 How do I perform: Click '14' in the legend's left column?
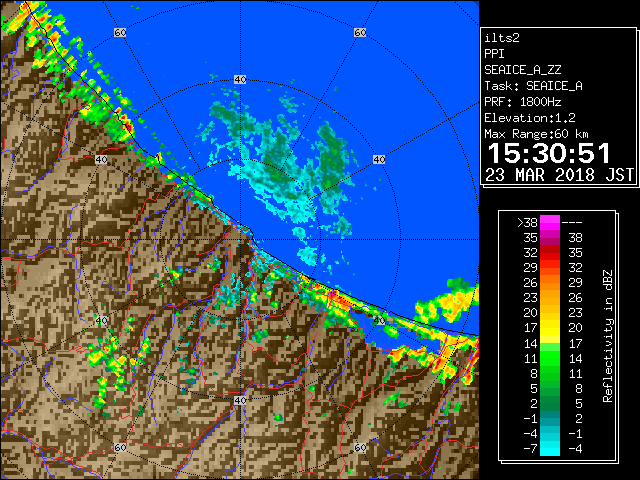(531, 344)
